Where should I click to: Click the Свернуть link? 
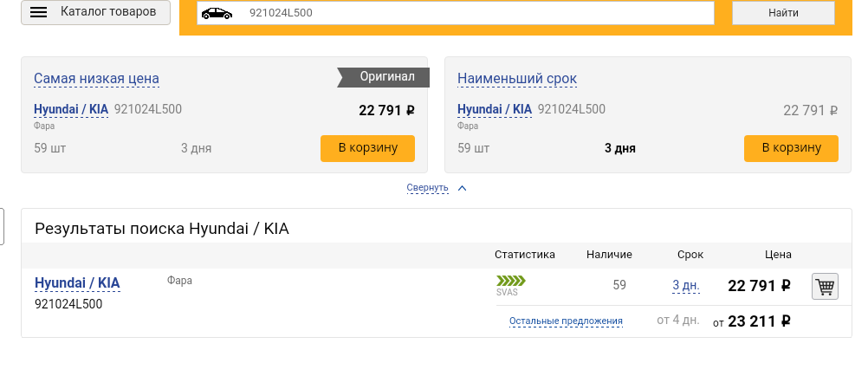tap(427, 188)
